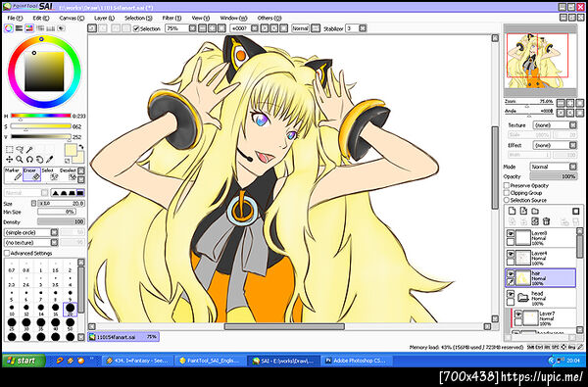This screenshot has width=588, height=387.
Task: Toggle the Selection checkbox in toolbar
Action: (136, 28)
